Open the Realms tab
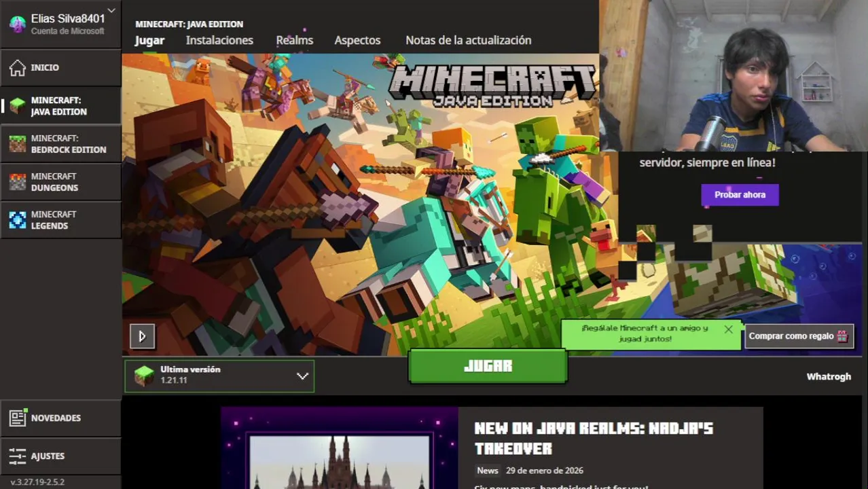Screen dimensions: 868x489 point(294,40)
